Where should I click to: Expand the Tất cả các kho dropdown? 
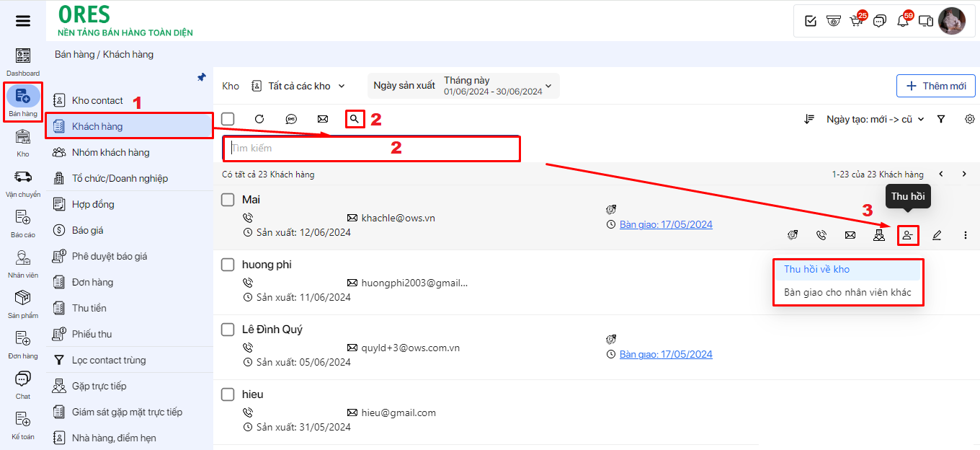298,86
